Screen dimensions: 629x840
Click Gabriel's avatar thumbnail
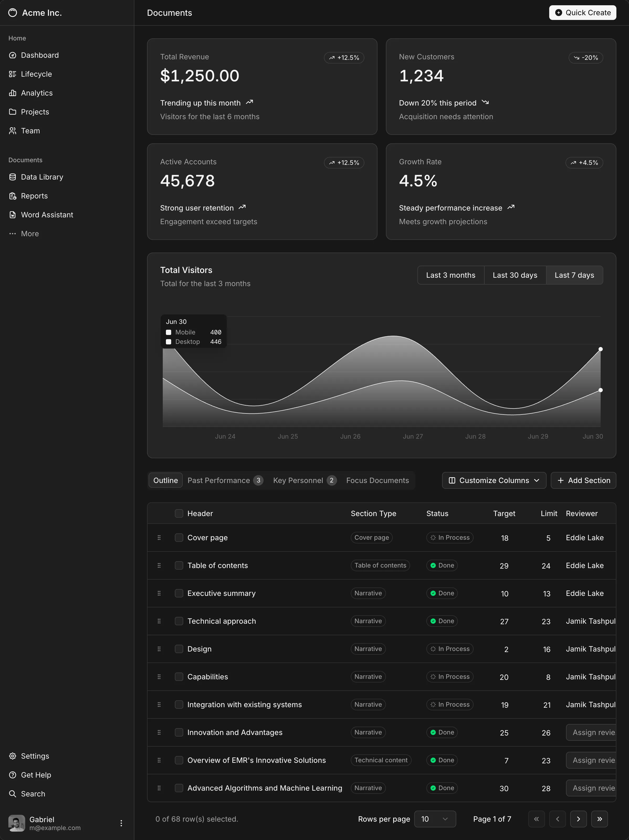(x=17, y=823)
